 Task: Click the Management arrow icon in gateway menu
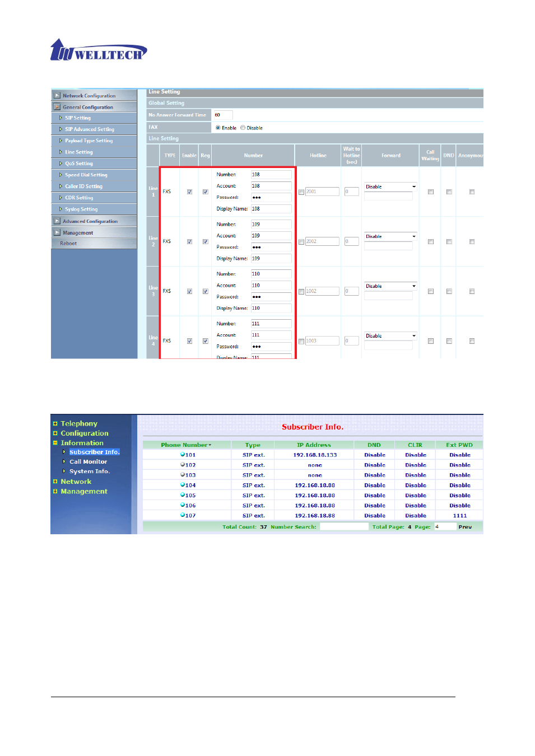[57, 232]
